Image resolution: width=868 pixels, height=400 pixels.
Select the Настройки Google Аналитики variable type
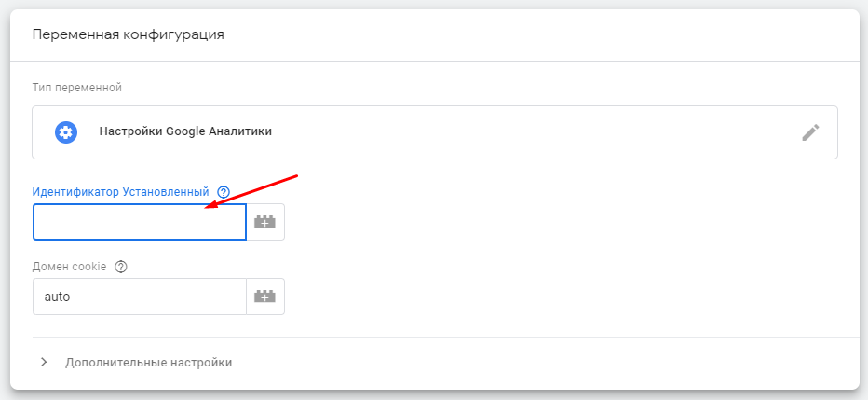click(x=435, y=132)
